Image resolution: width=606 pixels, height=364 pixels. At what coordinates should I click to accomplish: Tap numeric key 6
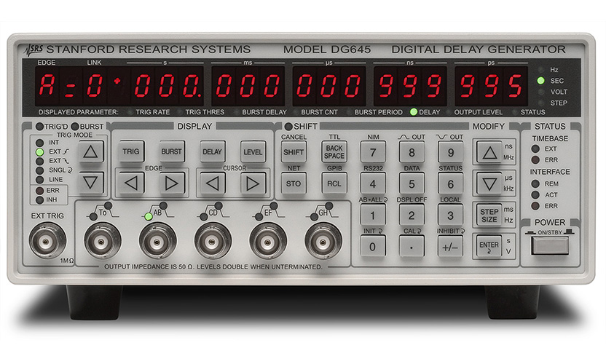pos(450,183)
